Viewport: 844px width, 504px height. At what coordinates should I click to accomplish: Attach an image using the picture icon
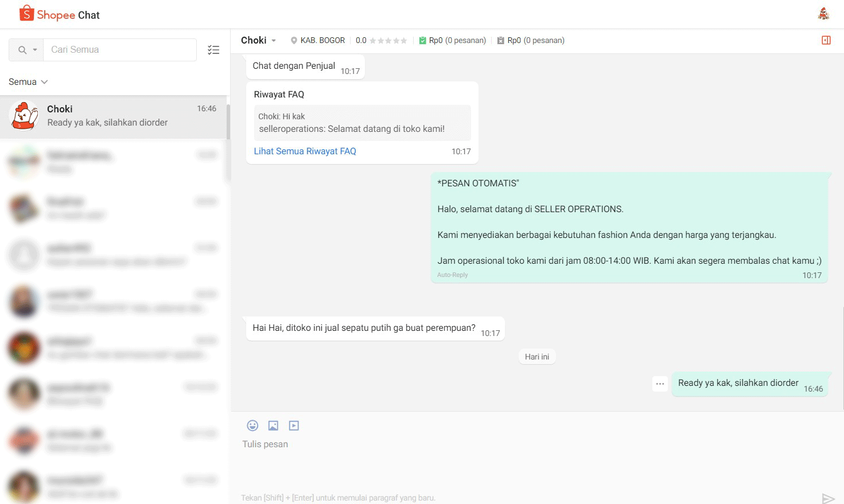click(273, 425)
